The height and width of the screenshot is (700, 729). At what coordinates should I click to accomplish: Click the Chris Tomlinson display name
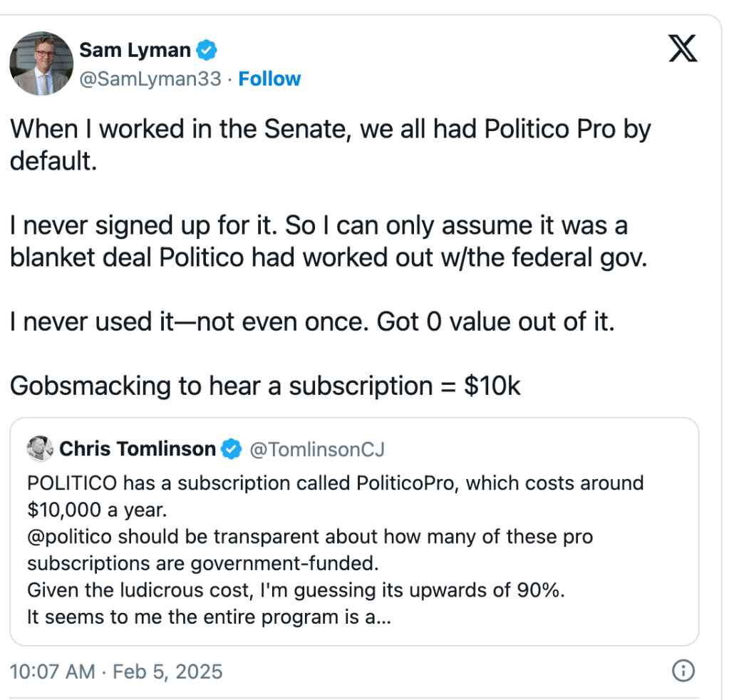(x=137, y=449)
